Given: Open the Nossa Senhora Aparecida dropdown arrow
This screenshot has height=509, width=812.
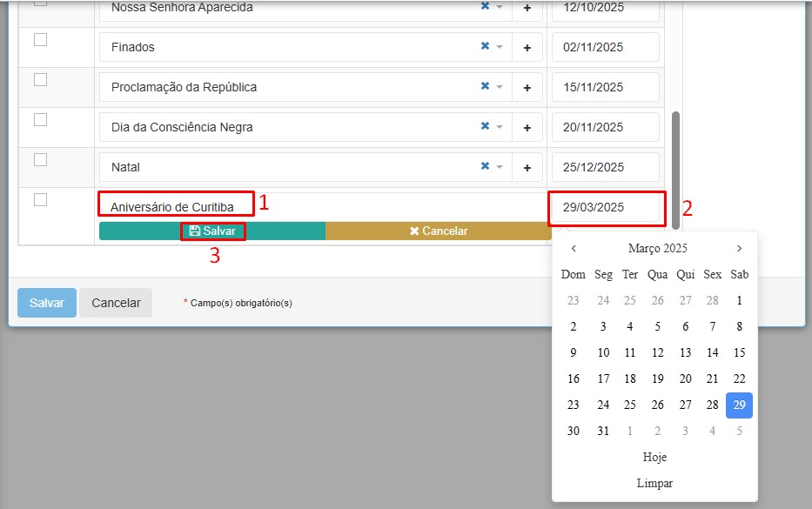Looking at the screenshot, I should click(500, 7).
